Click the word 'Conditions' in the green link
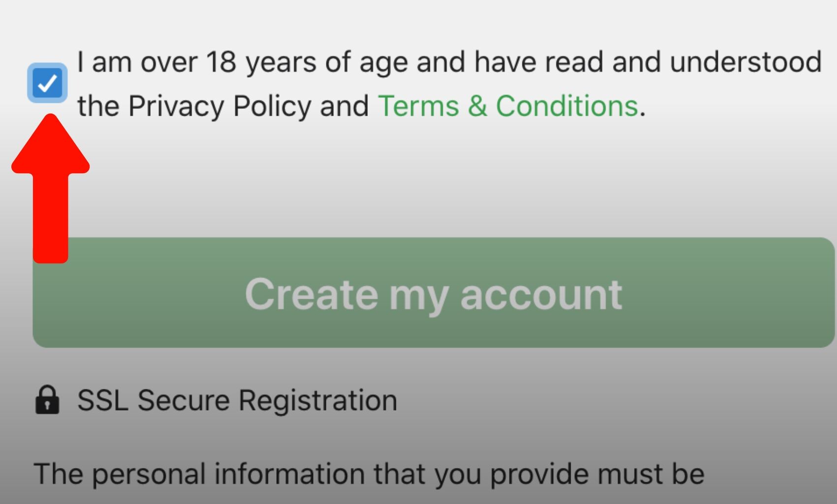837x504 pixels. 567,106
